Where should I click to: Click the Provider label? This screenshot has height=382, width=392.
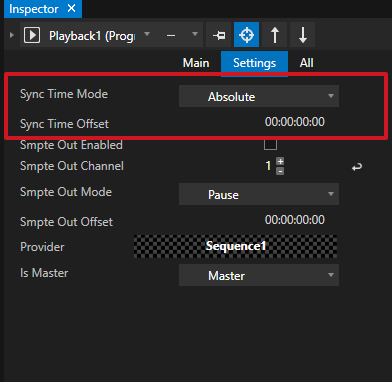pyautogui.click(x=42, y=247)
